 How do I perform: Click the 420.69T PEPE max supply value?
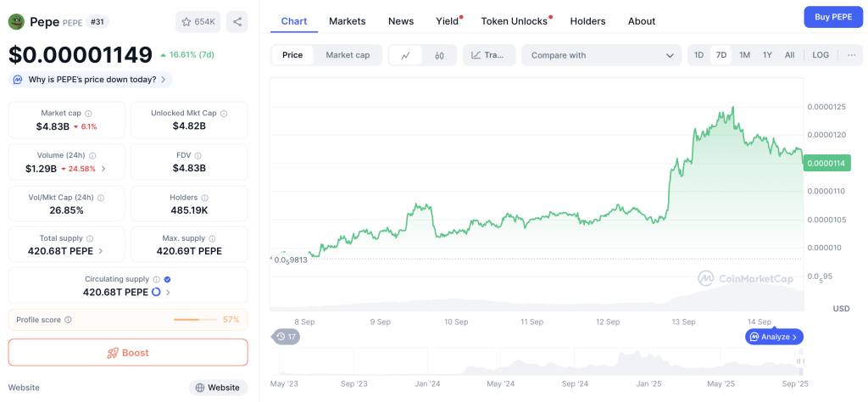pos(189,251)
